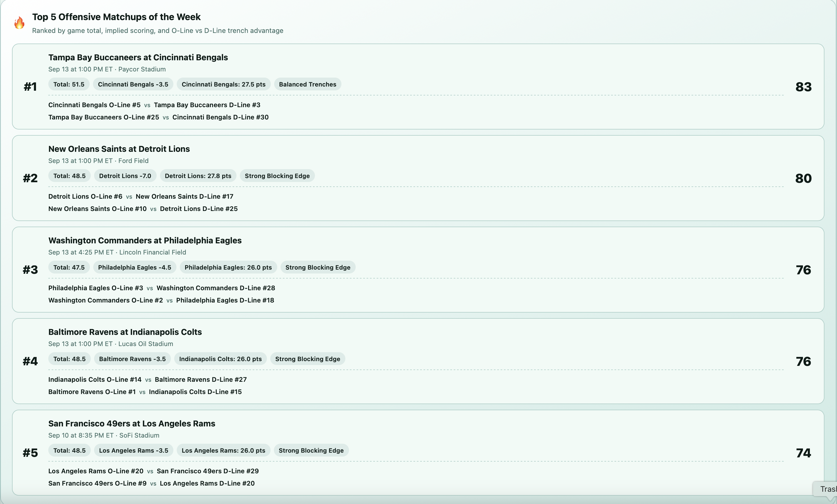Viewport: 837px width, 504px height.
Task: Click 'Philadelphia Eagles: 26.0 pts' chip
Action: [228, 267]
